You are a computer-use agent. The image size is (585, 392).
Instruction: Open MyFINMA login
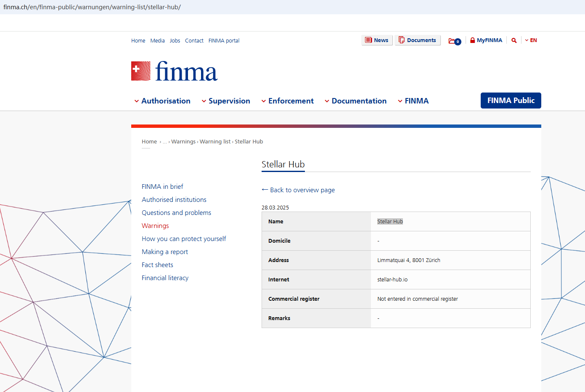point(486,40)
